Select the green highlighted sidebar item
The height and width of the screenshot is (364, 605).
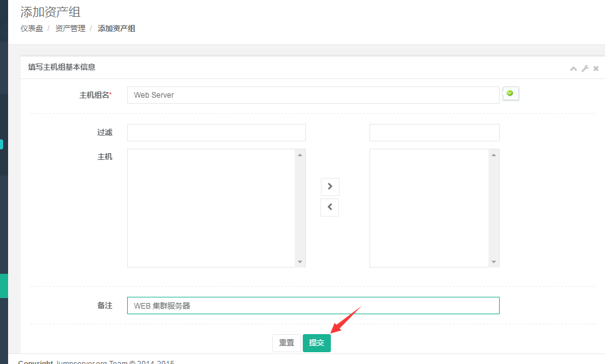coord(2,144)
